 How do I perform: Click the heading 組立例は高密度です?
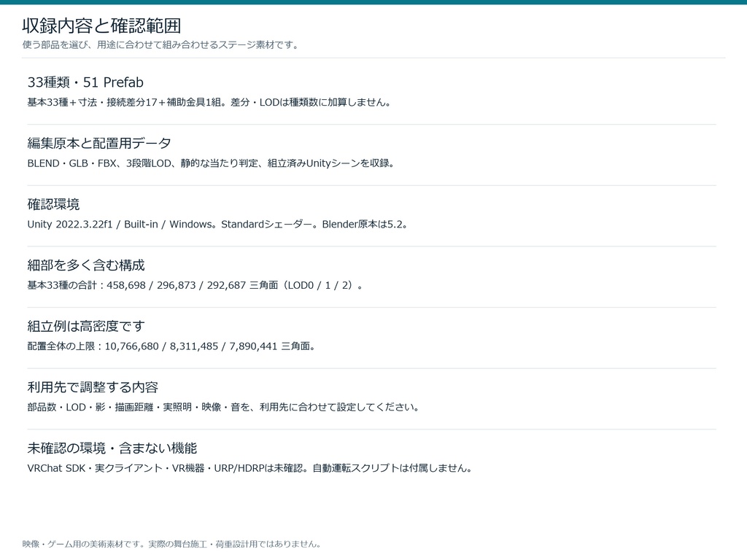point(86,326)
